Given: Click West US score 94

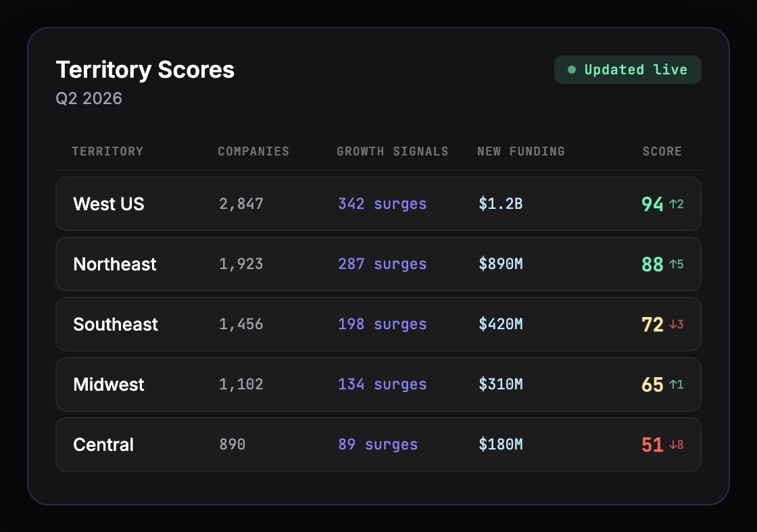Looking at the screenshot, I should tap(652, 204).
